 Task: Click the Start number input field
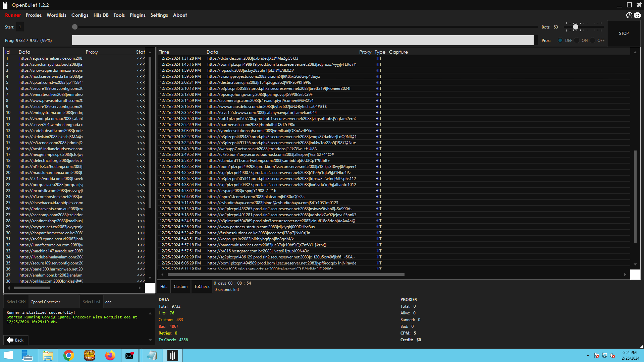(20, 27)
